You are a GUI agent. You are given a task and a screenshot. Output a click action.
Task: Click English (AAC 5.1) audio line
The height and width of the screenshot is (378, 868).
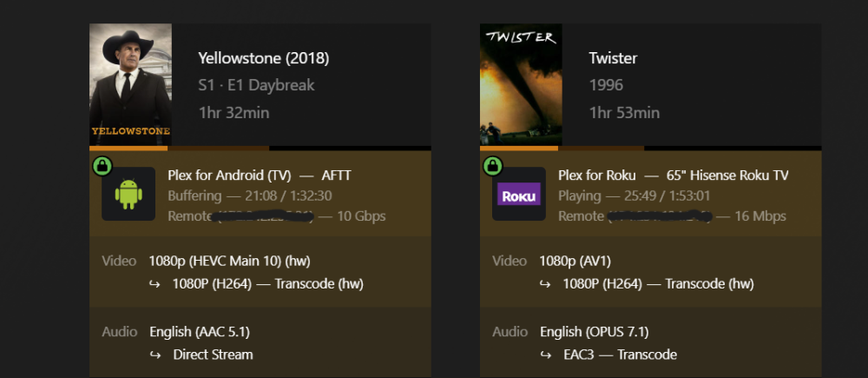click(x=200, y=332)
